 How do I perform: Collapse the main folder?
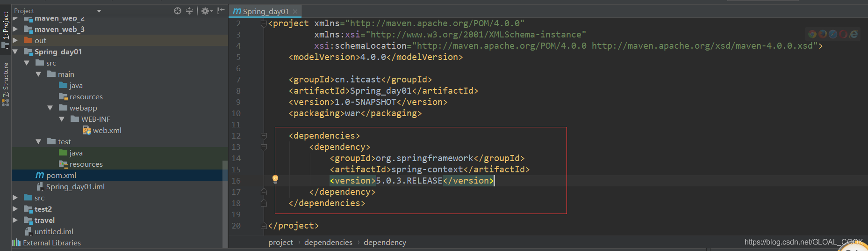[38, 74]
